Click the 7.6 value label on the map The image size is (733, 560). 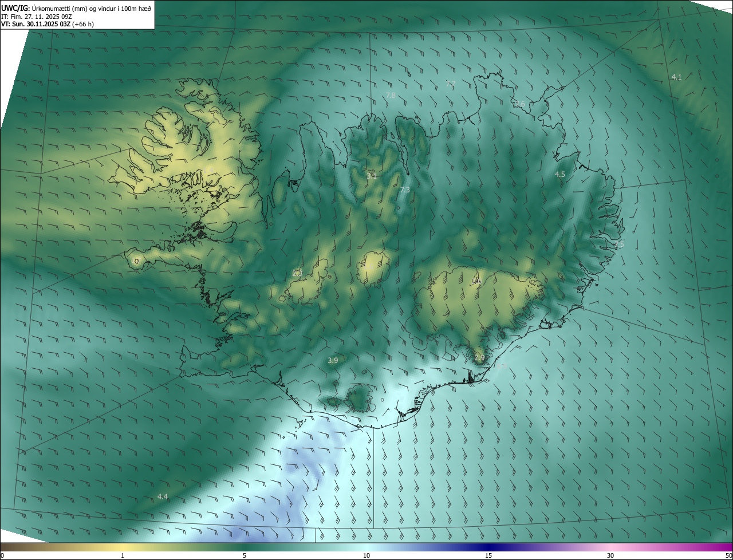point(519,104)
